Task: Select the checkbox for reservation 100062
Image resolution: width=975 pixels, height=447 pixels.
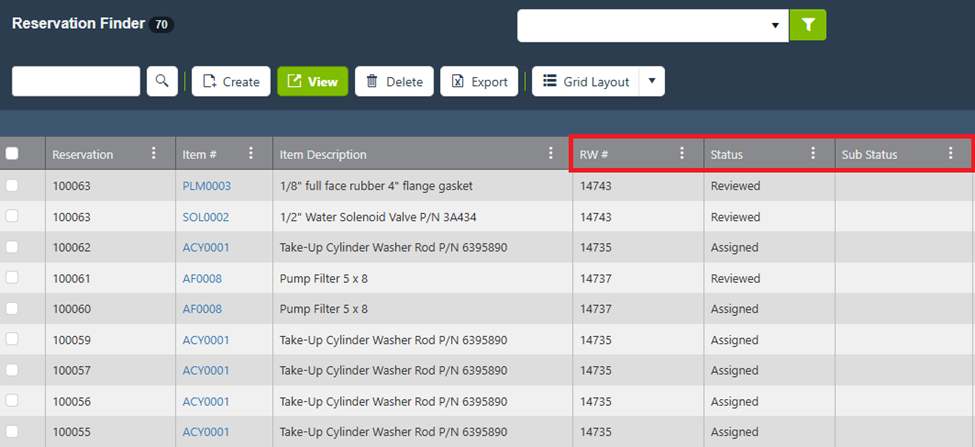Action: 12,247
